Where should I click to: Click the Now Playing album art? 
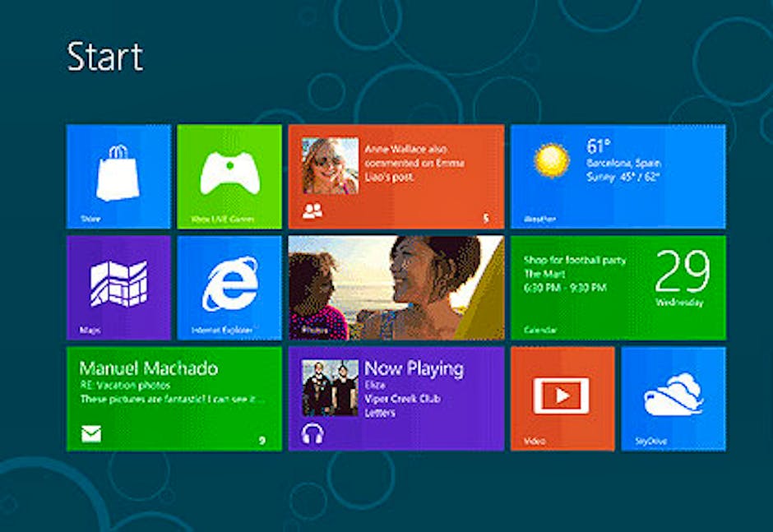point(330,387)
